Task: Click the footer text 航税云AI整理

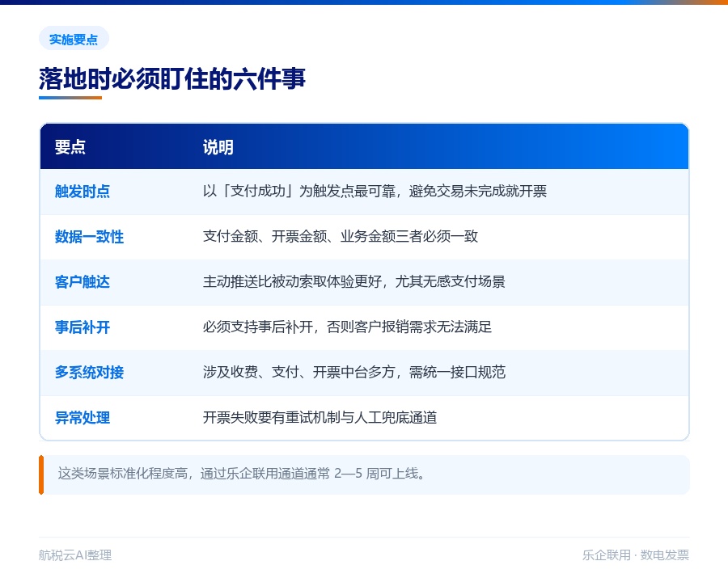Action: [75, 555]
